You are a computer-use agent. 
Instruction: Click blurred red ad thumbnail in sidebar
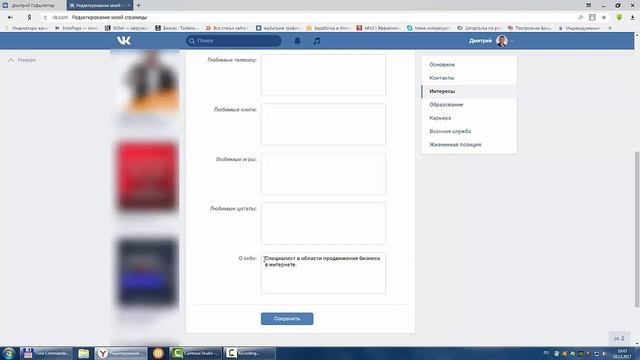147,176
